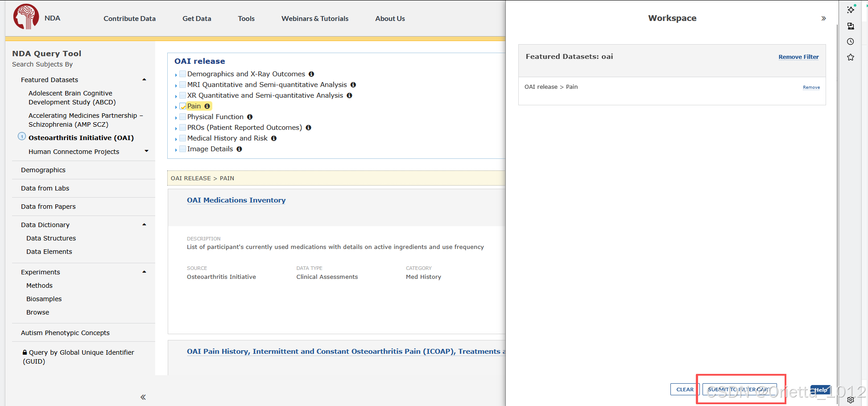Collapse the Workspace panel with double chevron
The width and height of the screenshot is (868, 406).
click(823, 18)
